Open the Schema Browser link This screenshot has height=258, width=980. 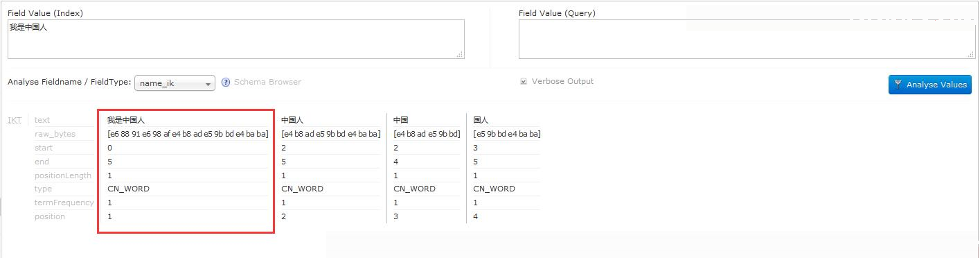pos(267,82)
